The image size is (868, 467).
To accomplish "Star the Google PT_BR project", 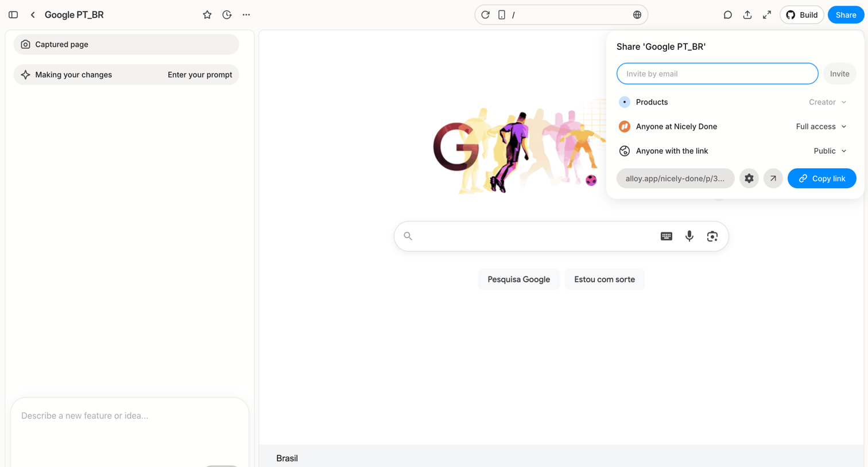I will (207, 15).
